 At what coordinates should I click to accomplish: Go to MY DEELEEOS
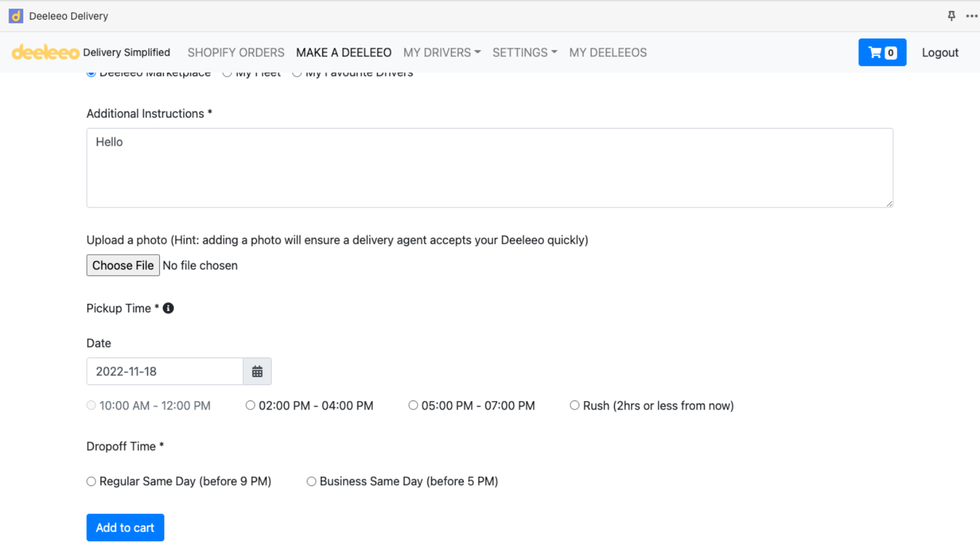[608, 53]
